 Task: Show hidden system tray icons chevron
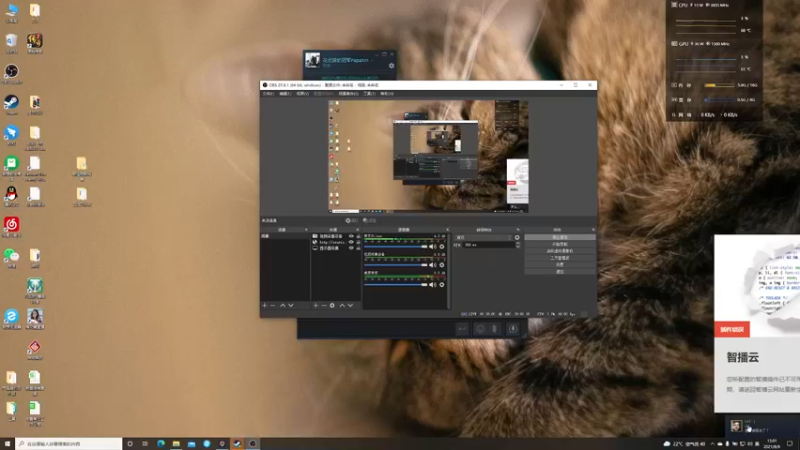tap(712, 444)
